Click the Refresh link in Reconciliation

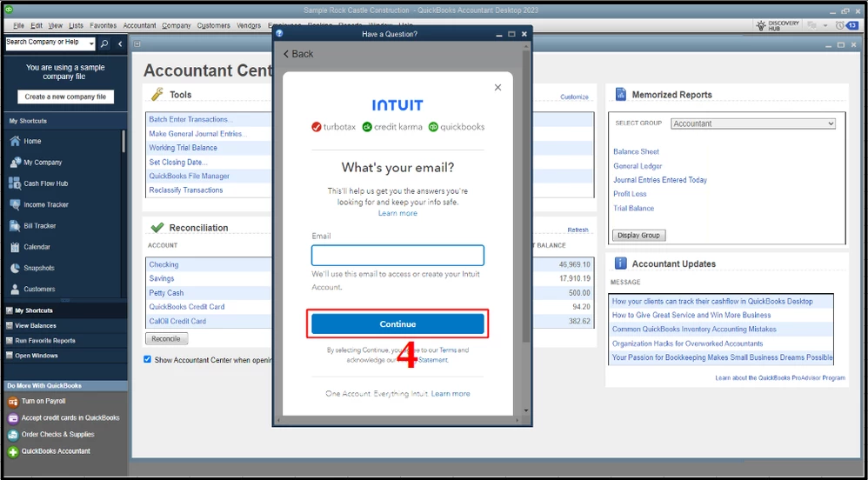[578, 230]
